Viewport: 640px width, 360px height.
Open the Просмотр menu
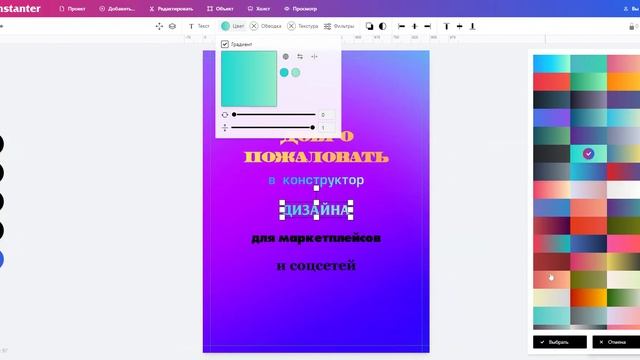pos(300,9)
